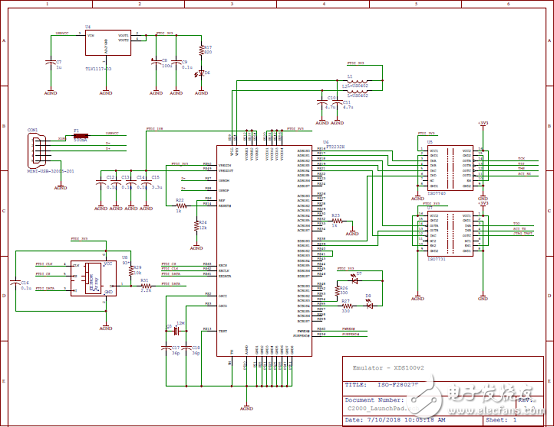Click the fuse F1 symbol
The width and height of the screenshot is (554, 427).
tap(81, 136)
